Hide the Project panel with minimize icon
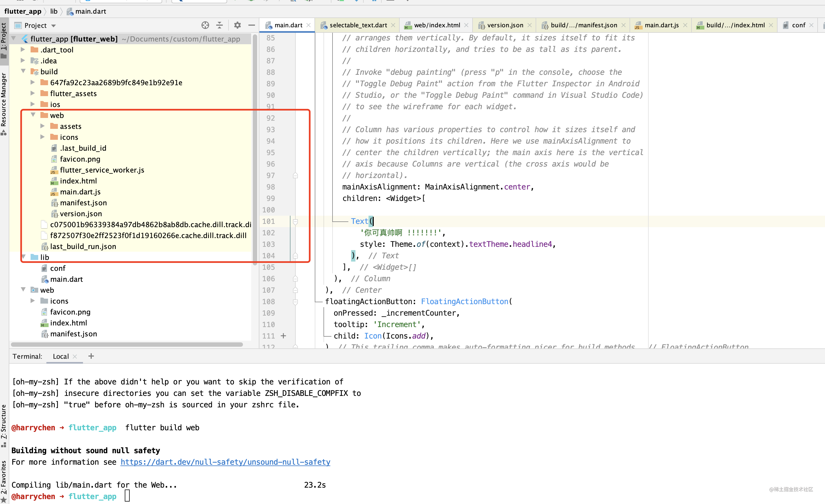 point(252,25)
